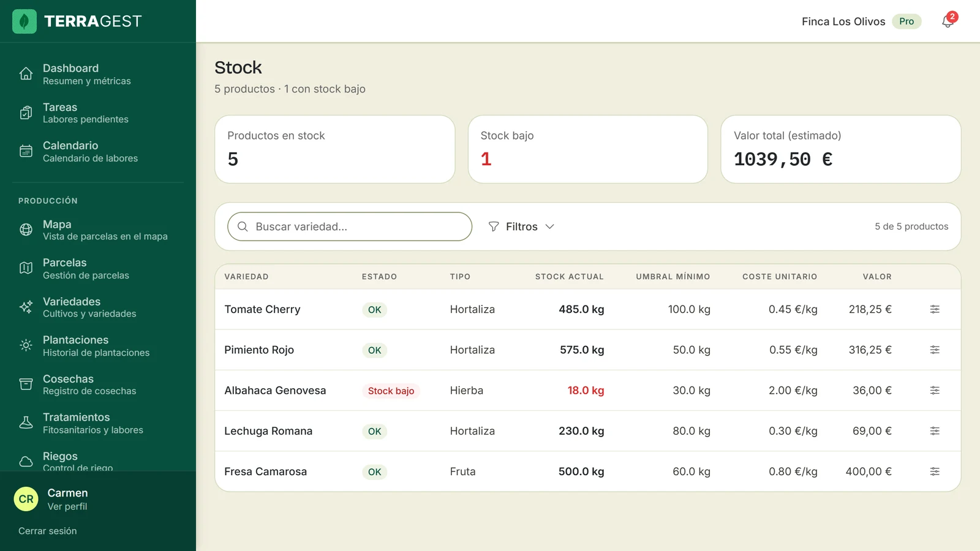Sort by UMBRAL MÍNIMO column header
Screen dimensions: 980x551
click(673, 277)
